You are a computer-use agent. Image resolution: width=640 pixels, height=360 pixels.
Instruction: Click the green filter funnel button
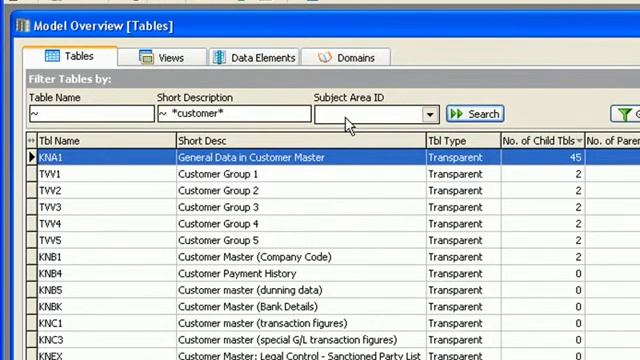[x=625, y=114]
